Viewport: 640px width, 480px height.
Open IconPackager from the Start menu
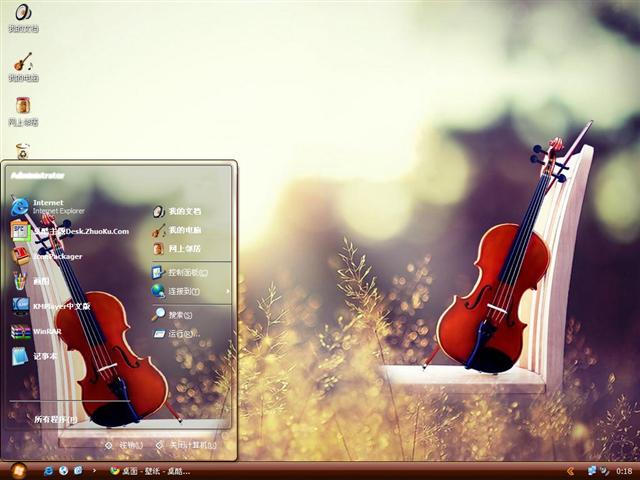click(47, 256)
